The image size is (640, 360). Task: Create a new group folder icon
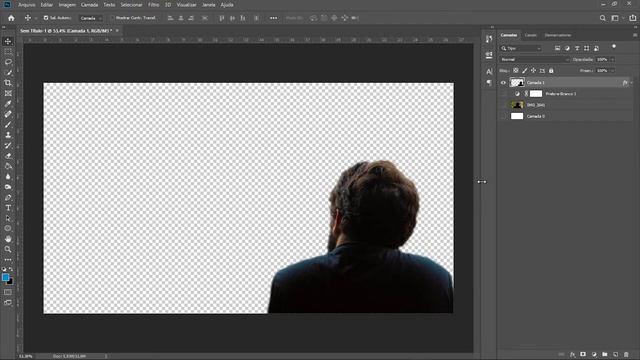coord(605,354)
